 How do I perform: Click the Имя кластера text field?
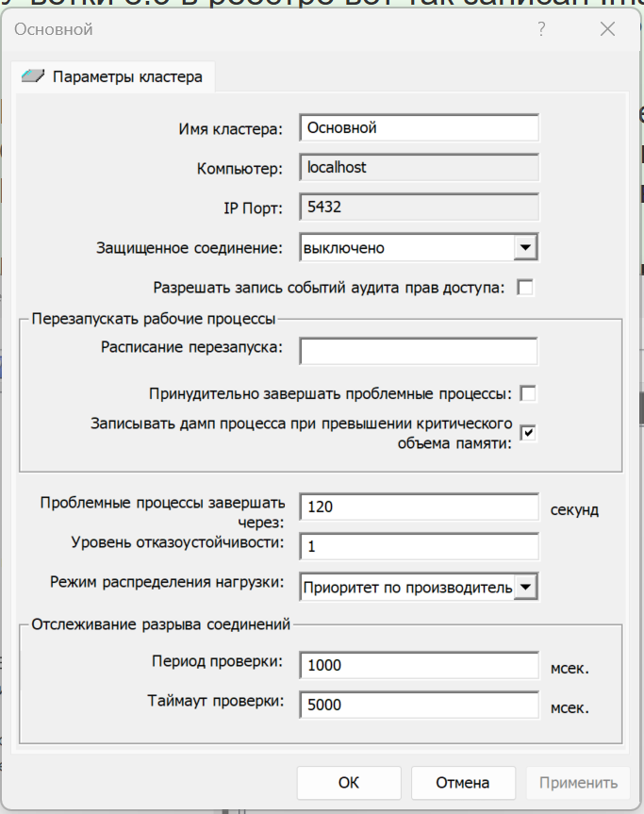click(419, 127)
